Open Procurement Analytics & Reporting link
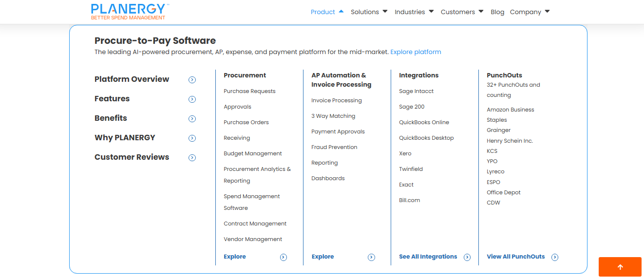Image resolution: width=644 pixels, height=280 pixels. [x=257, y=175]
